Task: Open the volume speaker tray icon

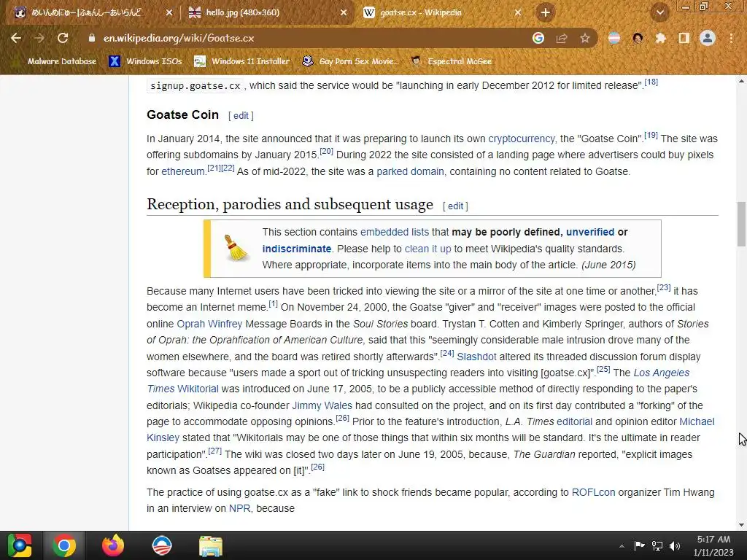Action: [x=675, y=545]
